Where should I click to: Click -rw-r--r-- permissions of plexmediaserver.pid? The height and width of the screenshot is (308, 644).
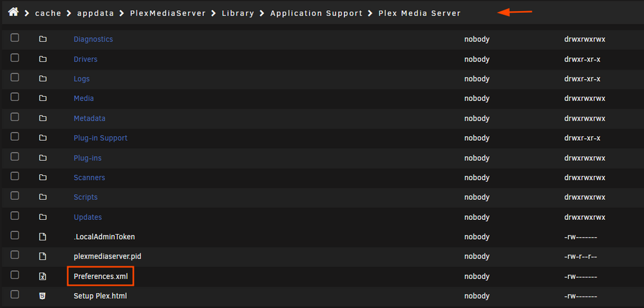click(581, 257)
